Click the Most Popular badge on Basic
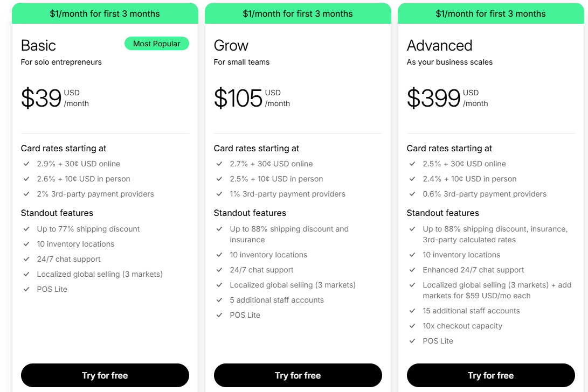Viewport: 588px width, 392px height. point(156,44)
